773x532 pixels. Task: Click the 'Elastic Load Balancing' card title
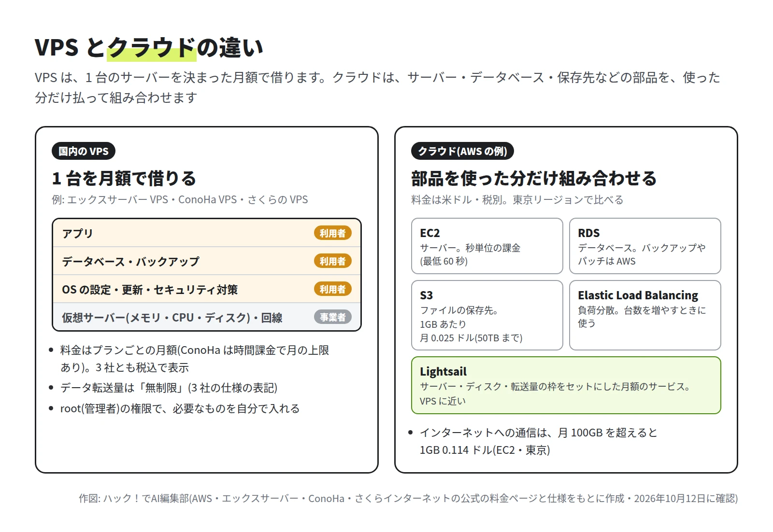coord(638,295)
